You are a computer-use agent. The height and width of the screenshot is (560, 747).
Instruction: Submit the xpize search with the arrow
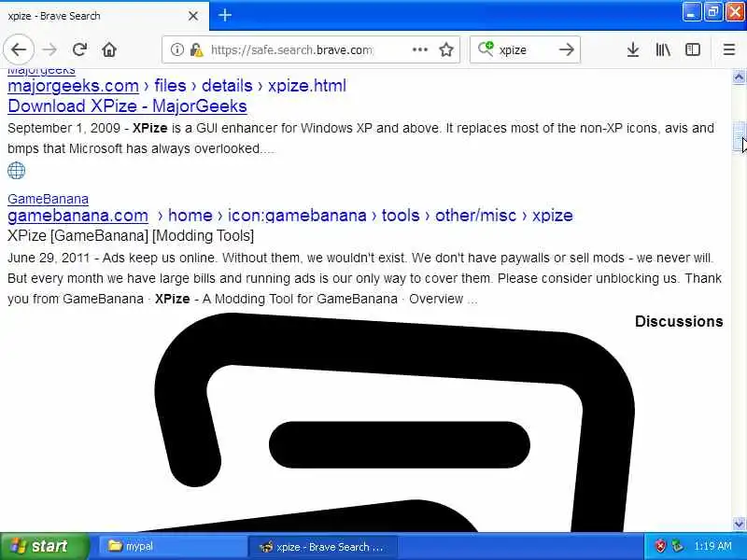tap(567, 49)
